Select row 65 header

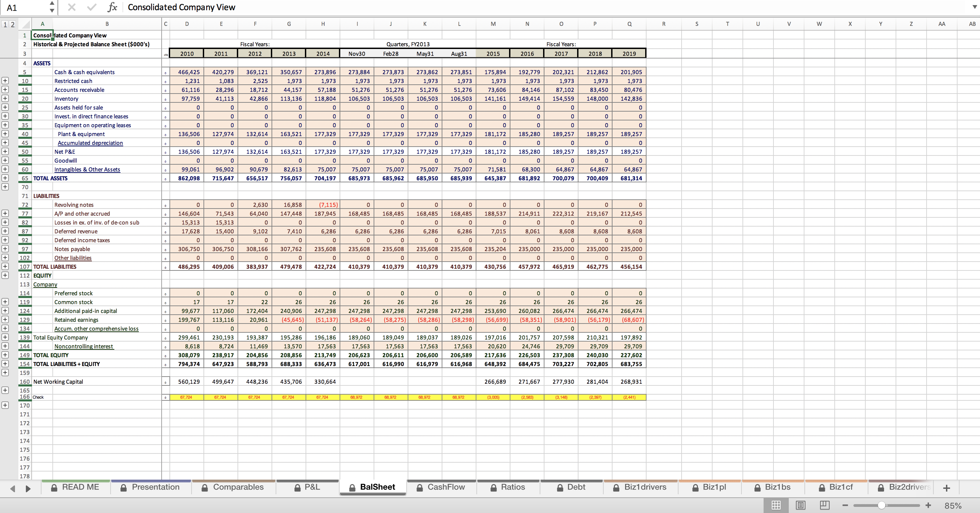(x=25, y=178)
